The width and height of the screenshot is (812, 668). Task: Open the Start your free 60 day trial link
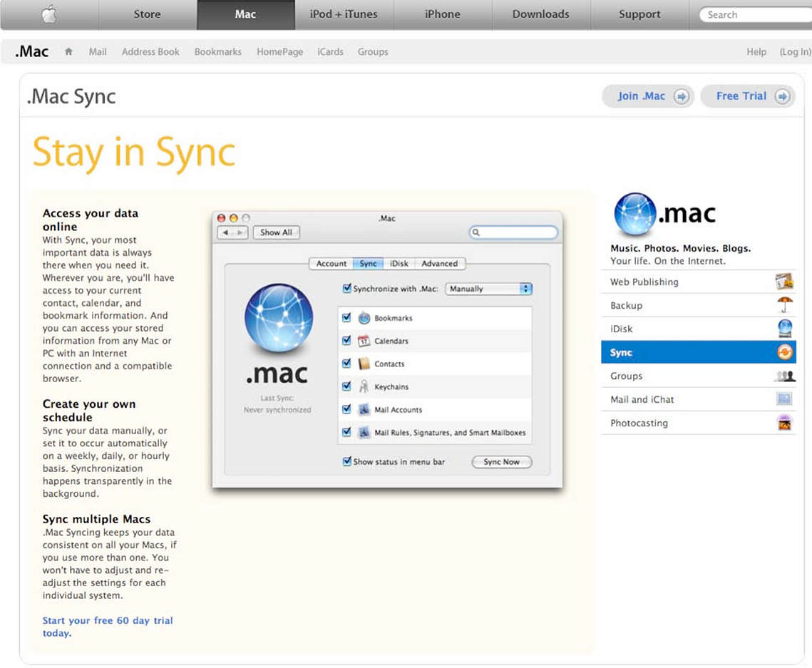(108, 627)
